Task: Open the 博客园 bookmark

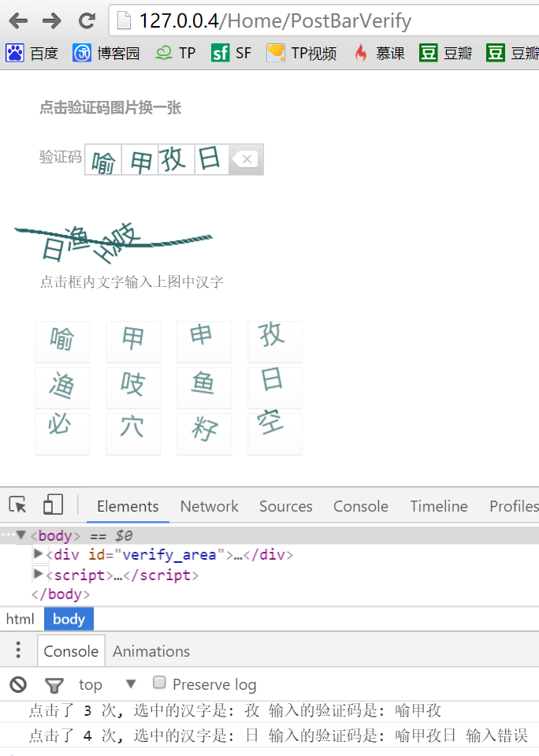Action: tap(106, 53)
